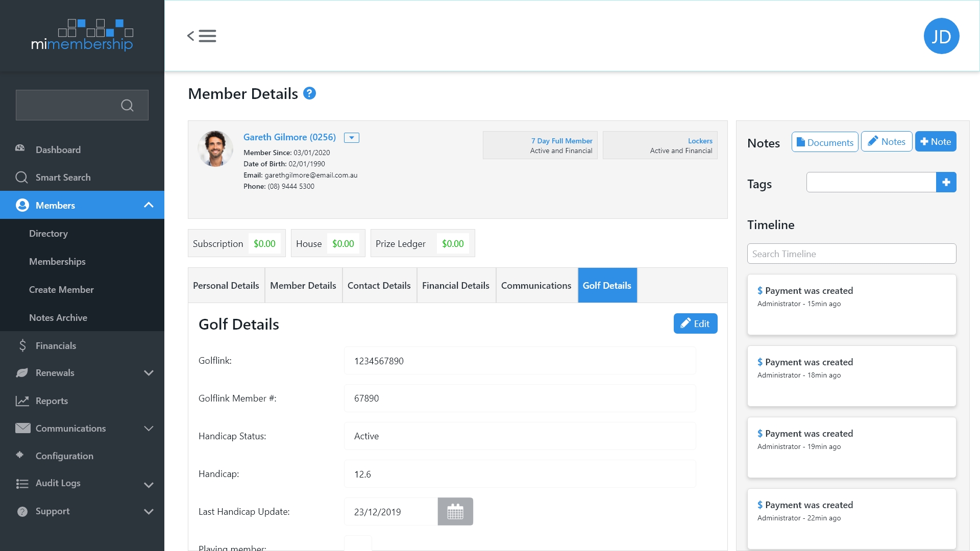Click the sidebar search magnifier icon
This screenshot has height=551, width=980.
pyautogui.click(x=127, y=105)
